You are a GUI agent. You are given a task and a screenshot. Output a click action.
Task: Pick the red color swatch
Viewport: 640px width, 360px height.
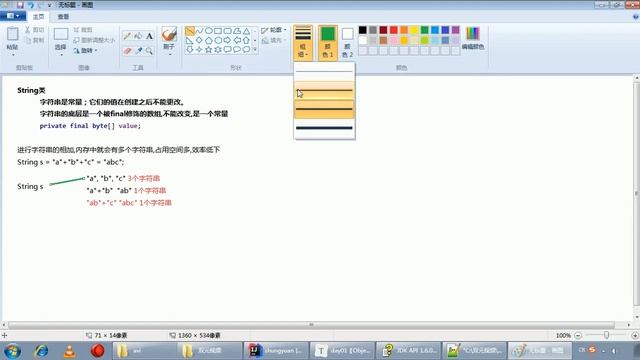[x=393, y=30]
